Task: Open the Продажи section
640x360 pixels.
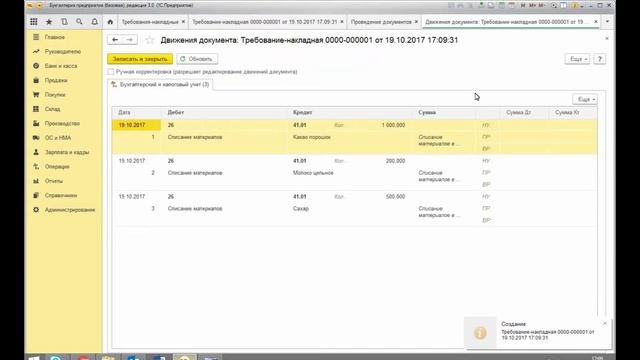Action: tap(56, 80)
